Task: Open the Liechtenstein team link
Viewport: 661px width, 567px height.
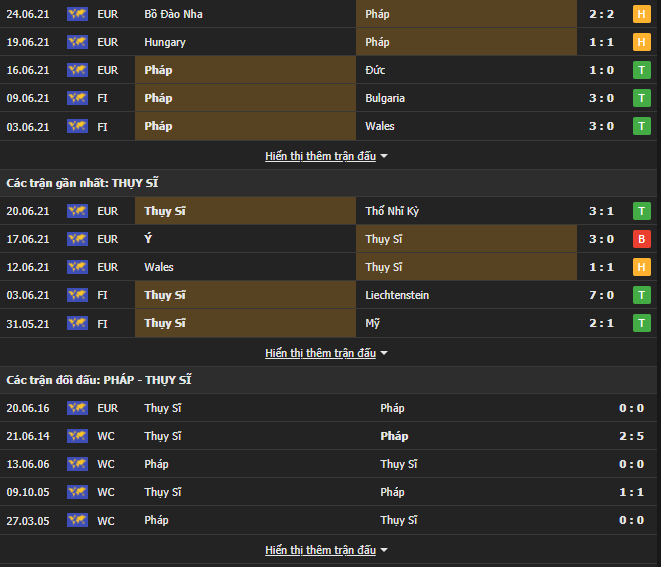Action: click(x=397, y=295)
